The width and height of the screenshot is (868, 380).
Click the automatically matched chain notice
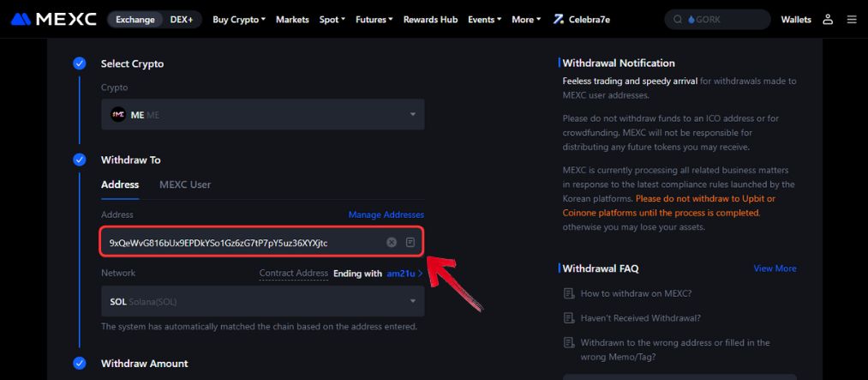click(259, 327)
